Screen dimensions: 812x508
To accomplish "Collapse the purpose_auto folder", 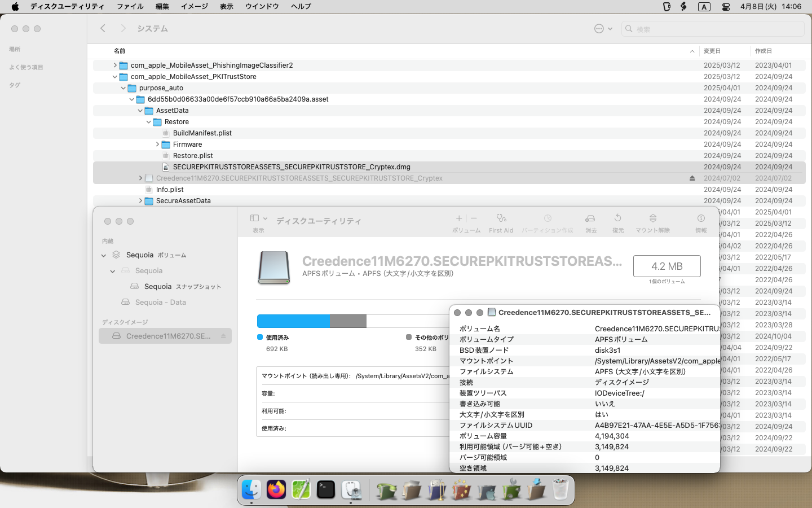I will 123,88.
